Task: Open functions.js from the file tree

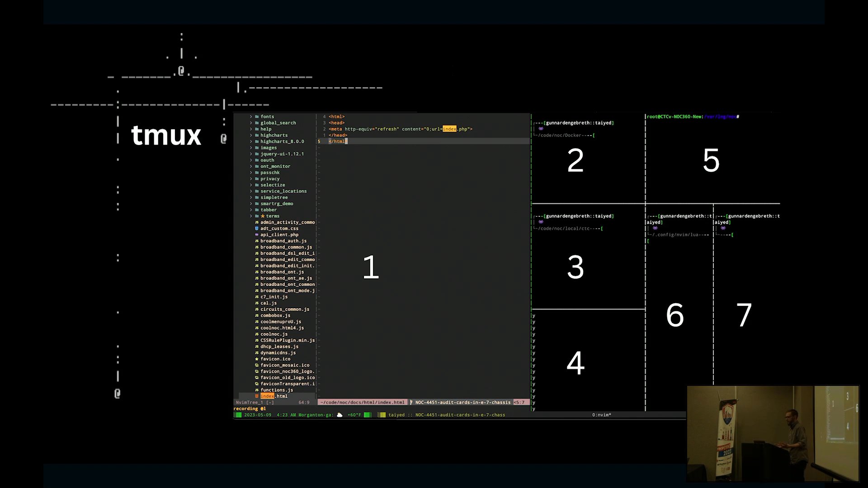Action: [276, 390]
